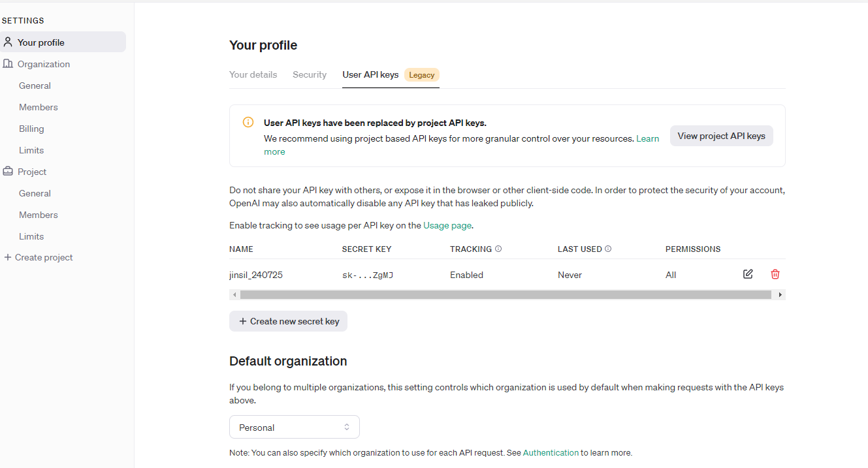Click the Organization building icon in sidebar
The width and height of the screenshot is (868, 468).
8,64
